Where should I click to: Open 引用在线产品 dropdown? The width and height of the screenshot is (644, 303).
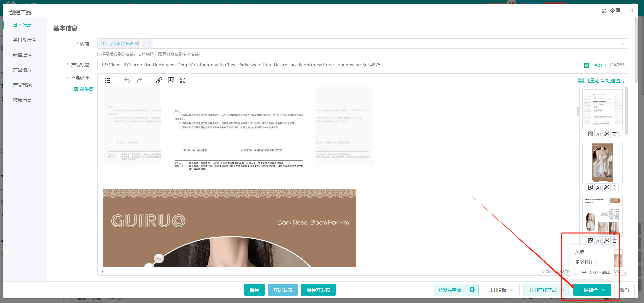(x=546, y=290)
